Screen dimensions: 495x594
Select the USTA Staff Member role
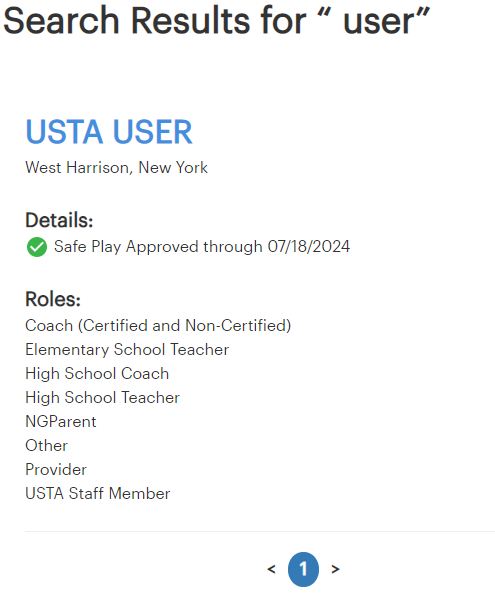98,494
